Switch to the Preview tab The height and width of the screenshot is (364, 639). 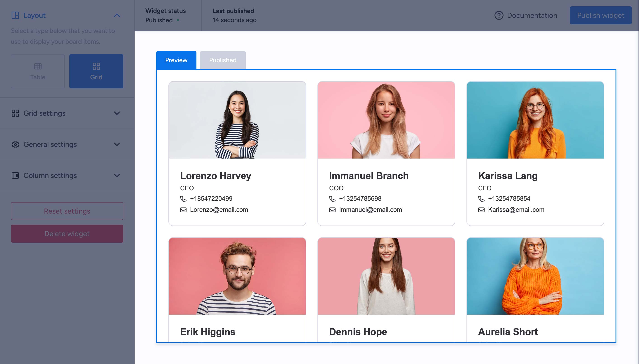pos(176,60)
